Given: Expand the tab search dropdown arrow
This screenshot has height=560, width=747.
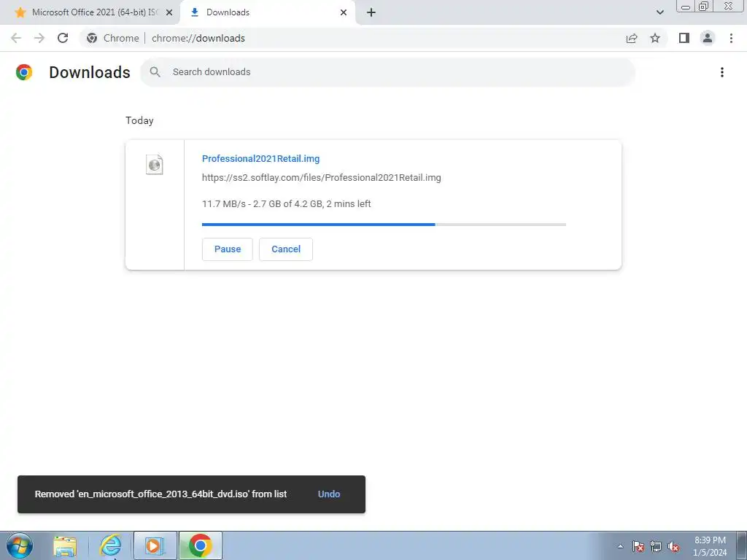Looking at the screenshot, I should point(659,12).
